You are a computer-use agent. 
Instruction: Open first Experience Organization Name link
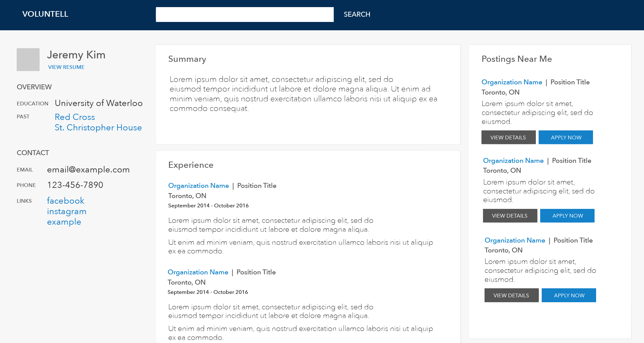tap(198, 186)
